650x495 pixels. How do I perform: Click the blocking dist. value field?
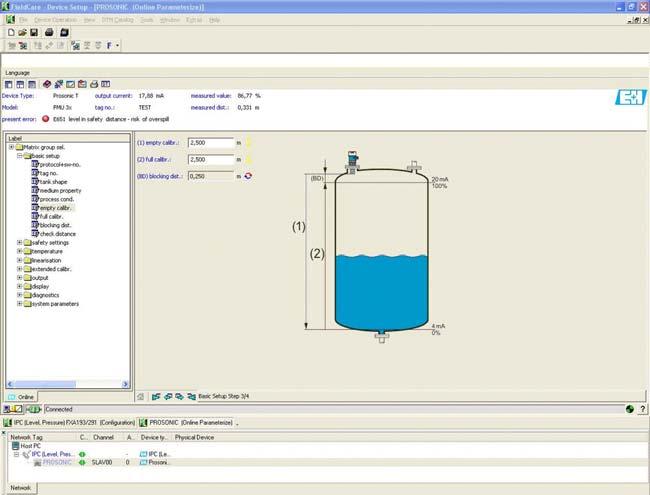[x=211, y=176]
